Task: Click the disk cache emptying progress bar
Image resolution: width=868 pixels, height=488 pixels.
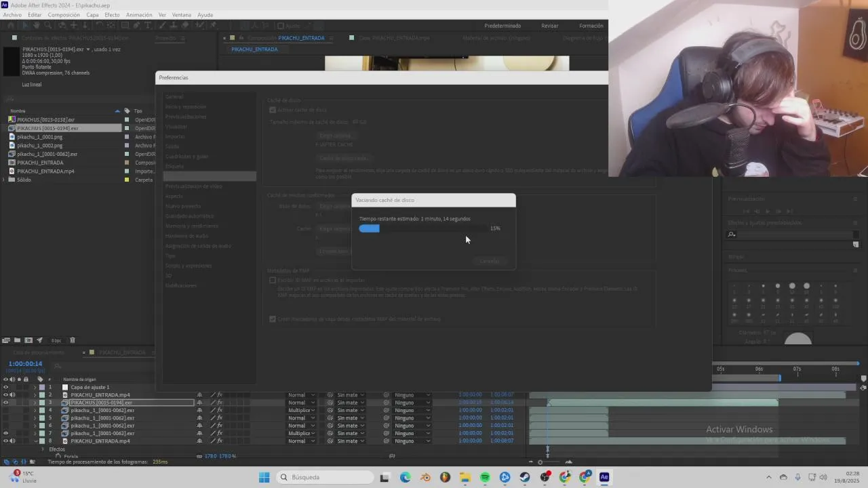Action: [x=423, y=228]
